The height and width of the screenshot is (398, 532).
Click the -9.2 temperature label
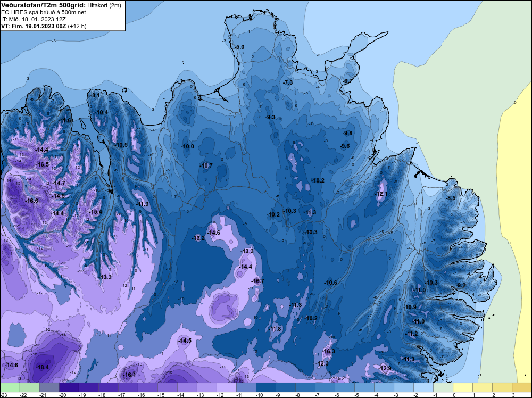[461, 285]
